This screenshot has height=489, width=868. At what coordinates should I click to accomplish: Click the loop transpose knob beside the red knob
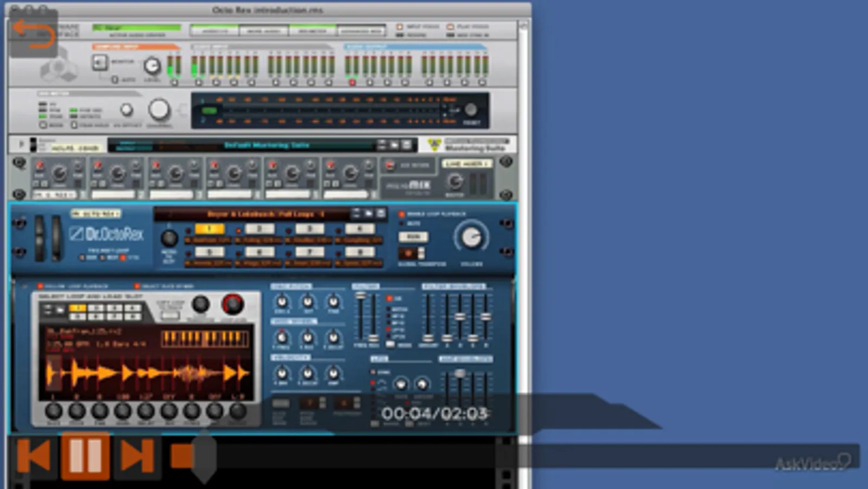point(201,304)
